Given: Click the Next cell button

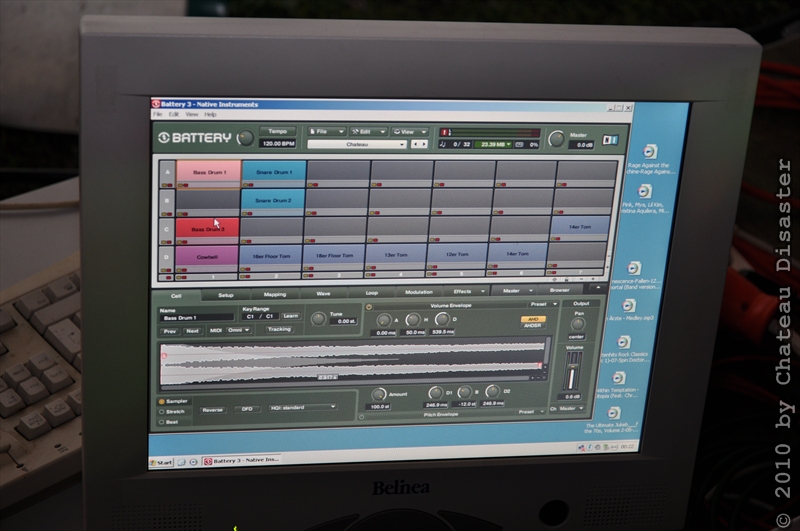Looking at the screenshot, I should (x=192, y=331).
